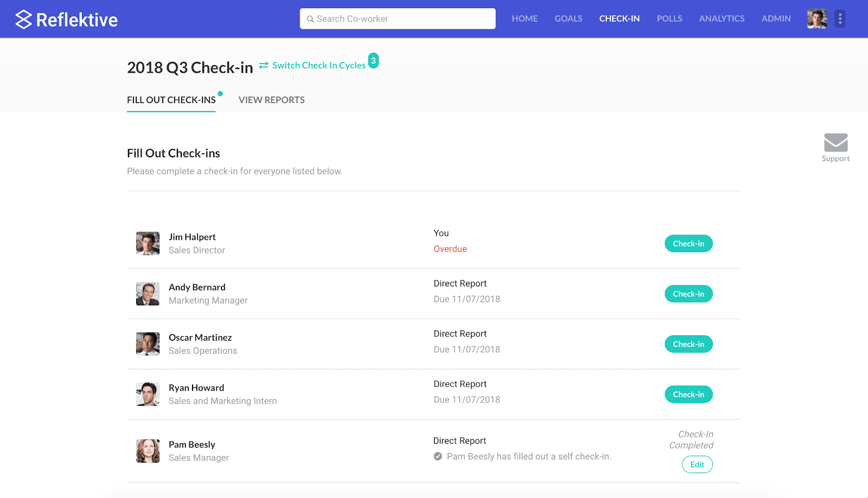Click the Switch Check In Cycles arrows icon
Viewport: 868px width, 498px height.
point(264,66)
